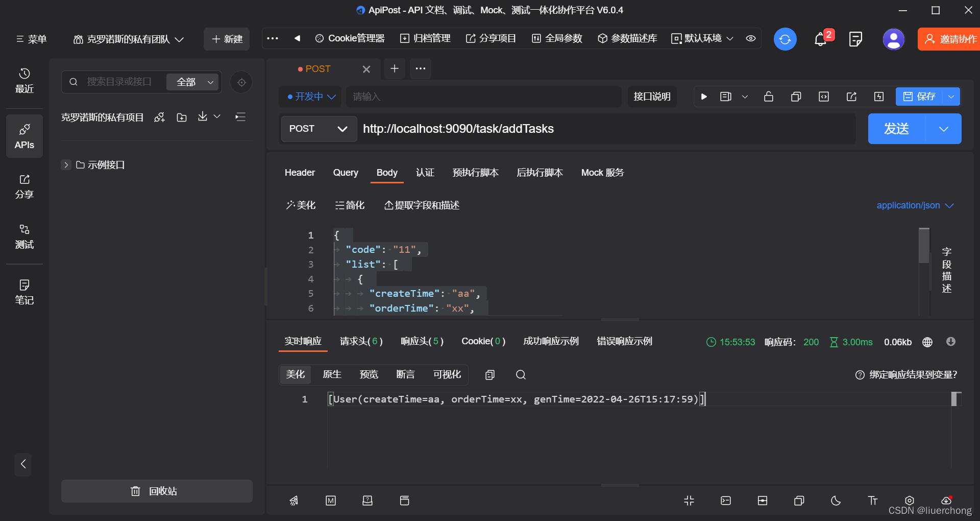Click the blue sync refresh icon

[x=785, y=39]
